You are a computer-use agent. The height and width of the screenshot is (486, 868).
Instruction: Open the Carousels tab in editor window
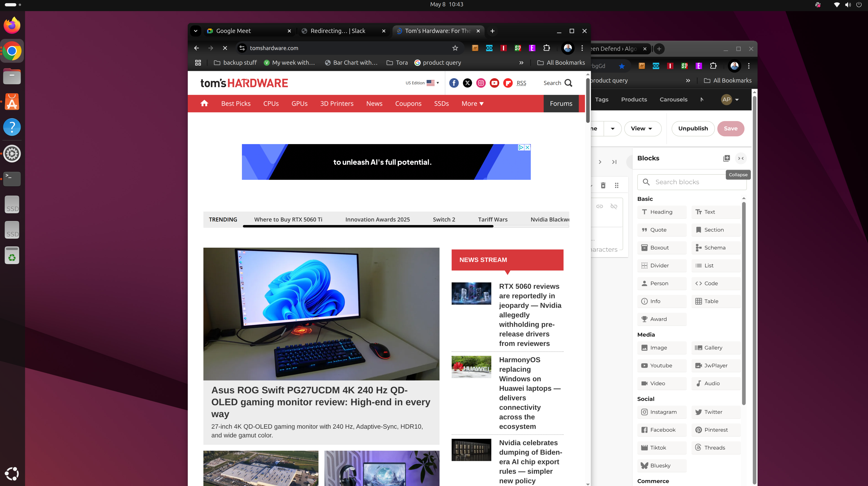click(673, 99)
